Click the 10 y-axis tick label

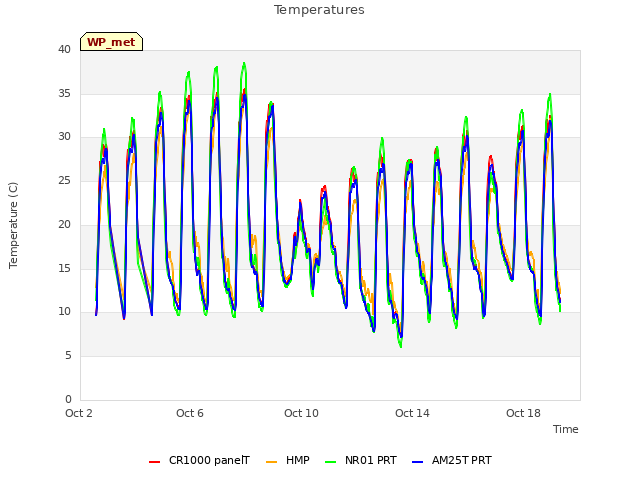click(64, 312)
